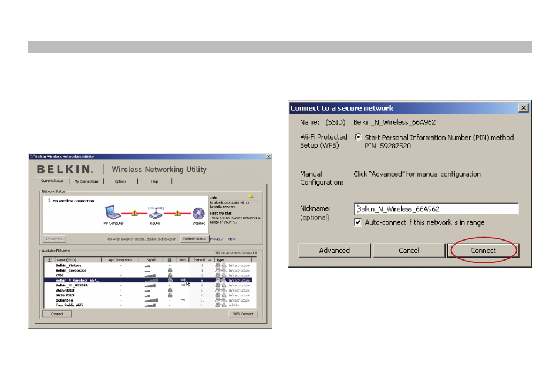Open the My Connections tab
This screenshot has width=560, height=392.
click(86, 181)
